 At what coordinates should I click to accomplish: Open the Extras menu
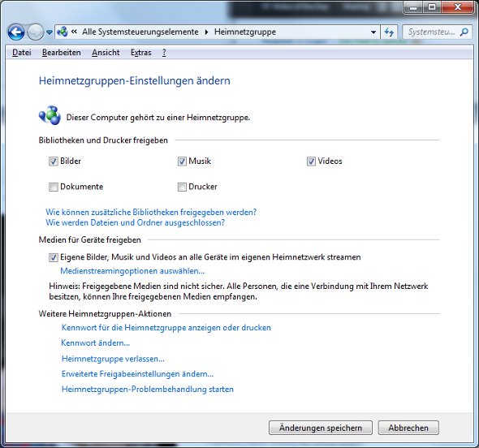[x=140, y=53]
